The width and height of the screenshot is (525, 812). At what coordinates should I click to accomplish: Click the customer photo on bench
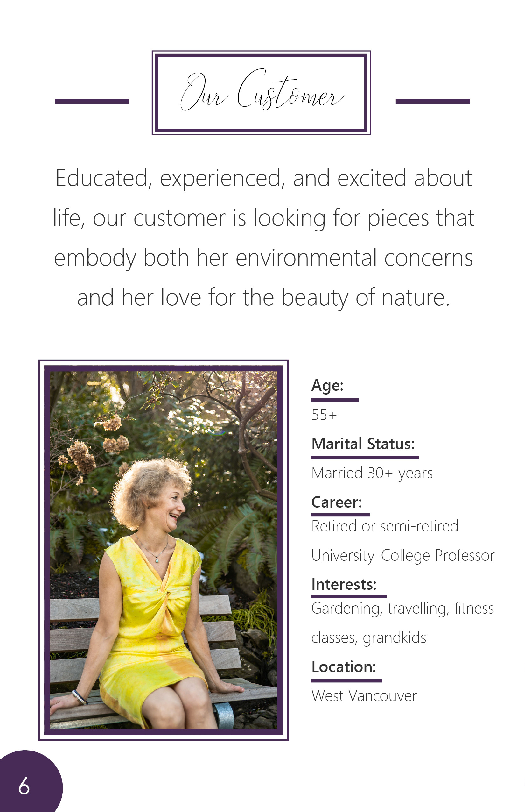164,550
